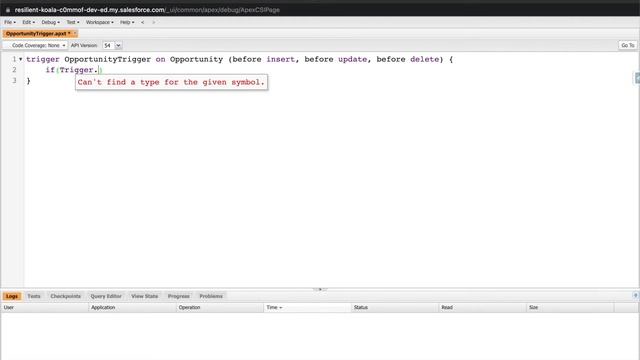Sort logs by Application column

132,307
